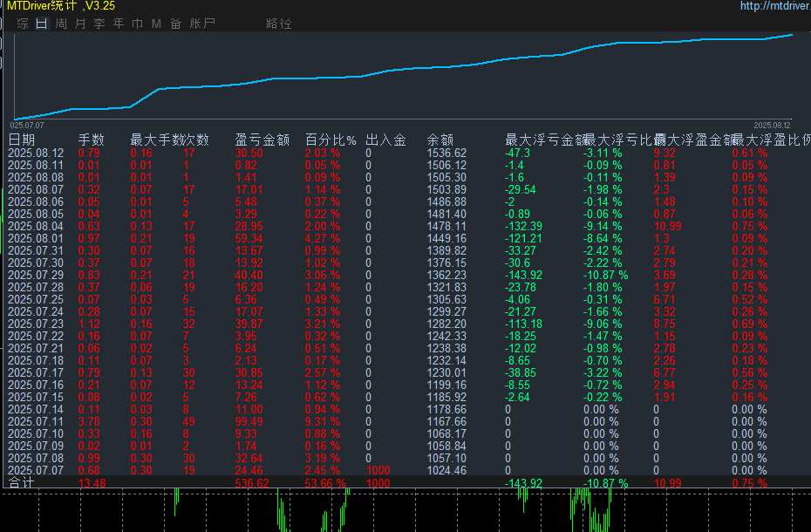Image resolution: width=811 pixels, height=532 pixels.
Task: Click balance 1362.23 in 2025.07.29 row
Action: pos(446,276)
